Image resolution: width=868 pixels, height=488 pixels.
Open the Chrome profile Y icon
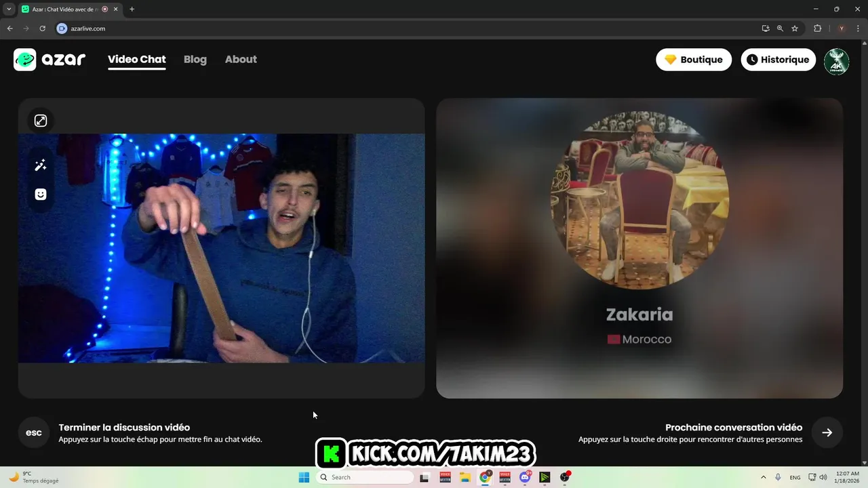[842, 28]
